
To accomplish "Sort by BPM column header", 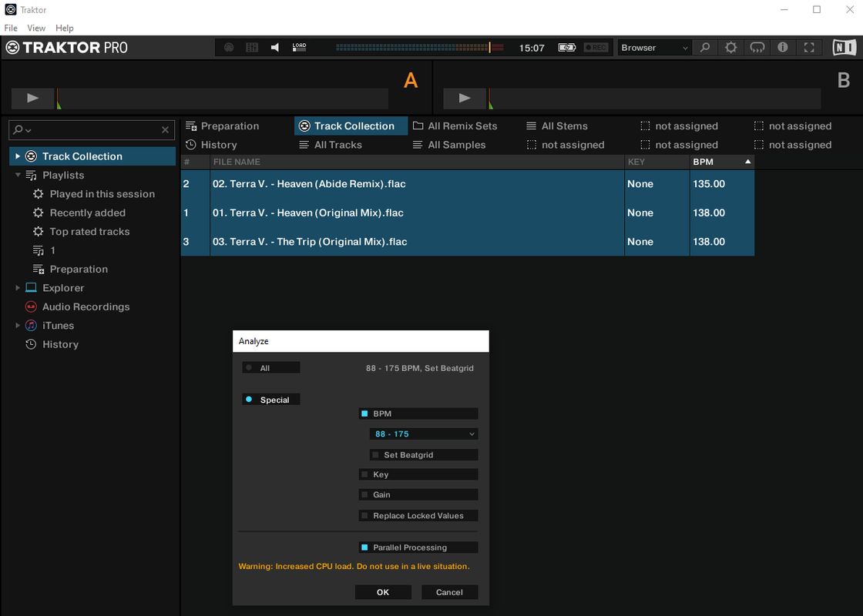I will [x=721, y=162].
